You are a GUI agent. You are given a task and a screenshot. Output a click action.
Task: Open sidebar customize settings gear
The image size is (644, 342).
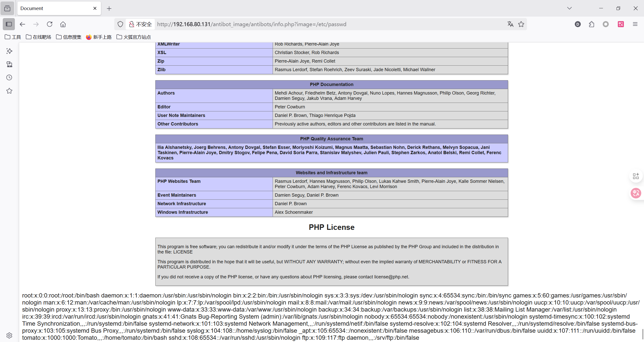tap(9, 335)
